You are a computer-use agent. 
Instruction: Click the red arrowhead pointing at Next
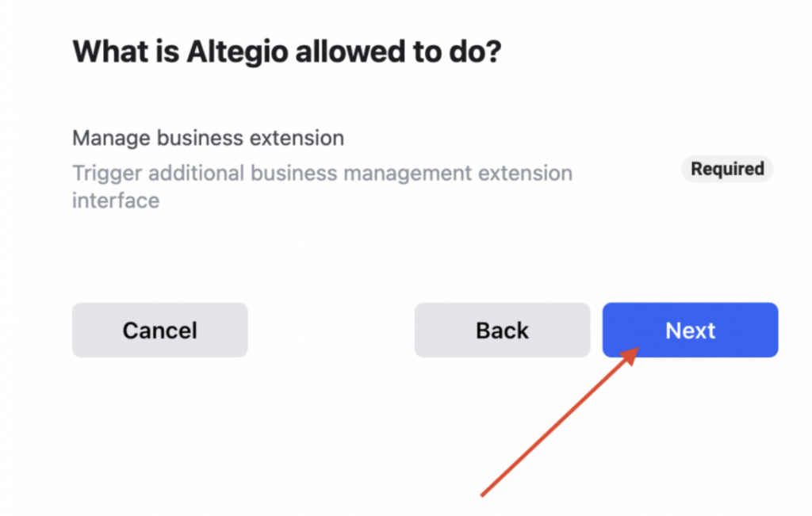point(631,354)
